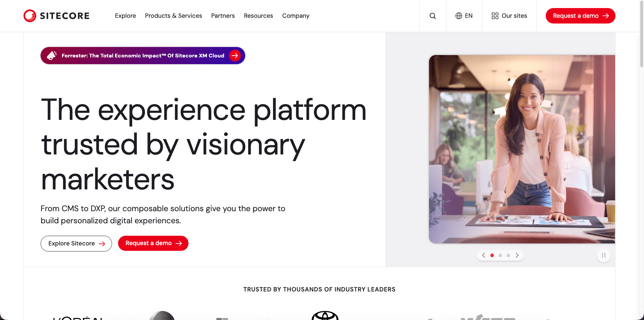Advance to next carousel slide
The height and width of the screenshot is (320, 644).
click(517, 255)
